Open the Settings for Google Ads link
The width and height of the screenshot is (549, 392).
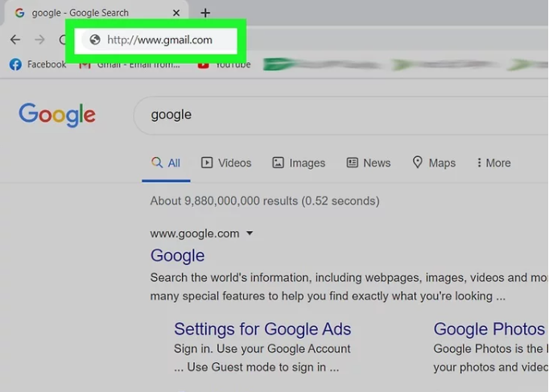coord(262,328)
